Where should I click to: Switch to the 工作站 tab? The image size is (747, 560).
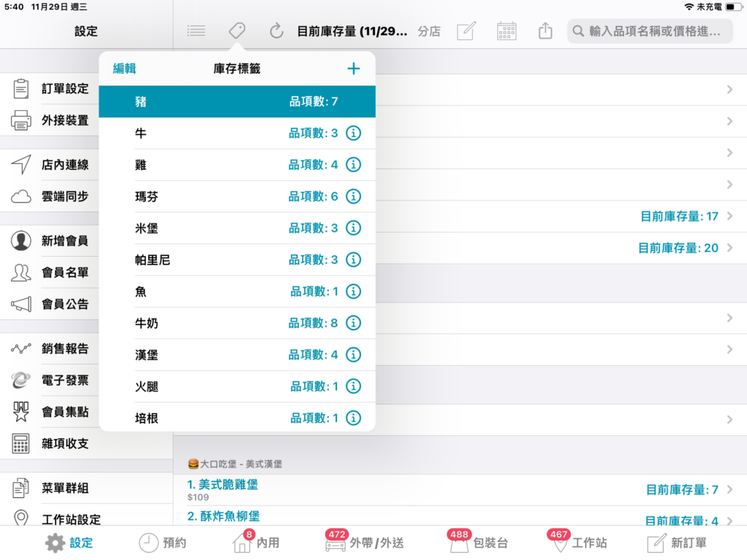point(578,542)
